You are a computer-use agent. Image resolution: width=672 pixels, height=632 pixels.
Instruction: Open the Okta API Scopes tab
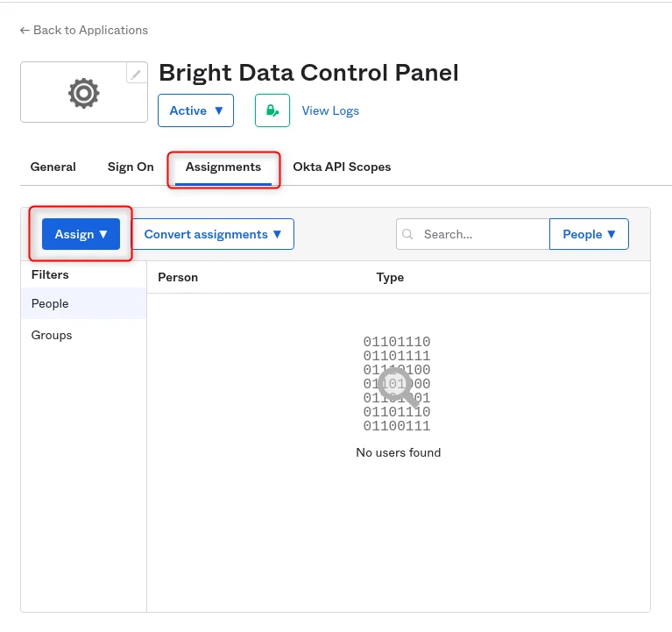pos(342,167)
